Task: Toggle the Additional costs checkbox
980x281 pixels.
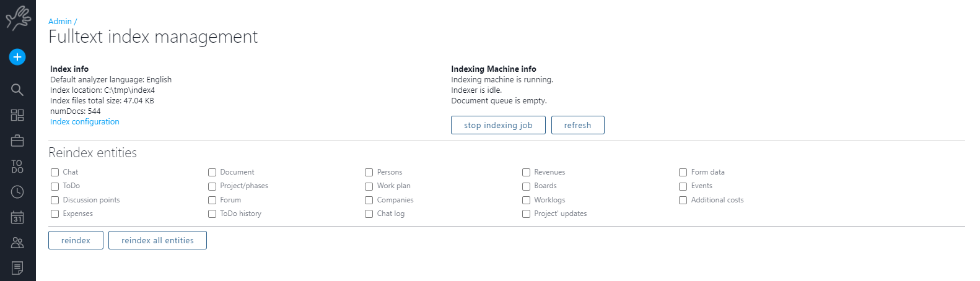Action: (683, 201)
